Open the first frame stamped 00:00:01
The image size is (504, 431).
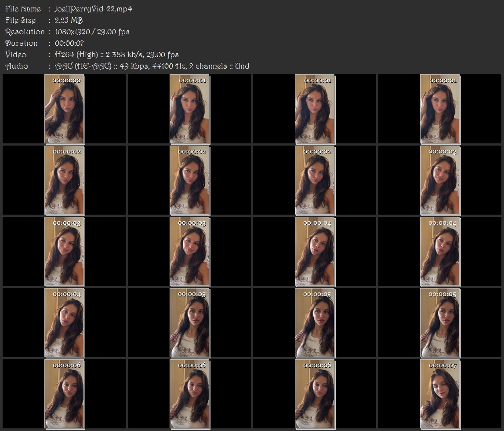pyautogui.click(x=190, y=109)
